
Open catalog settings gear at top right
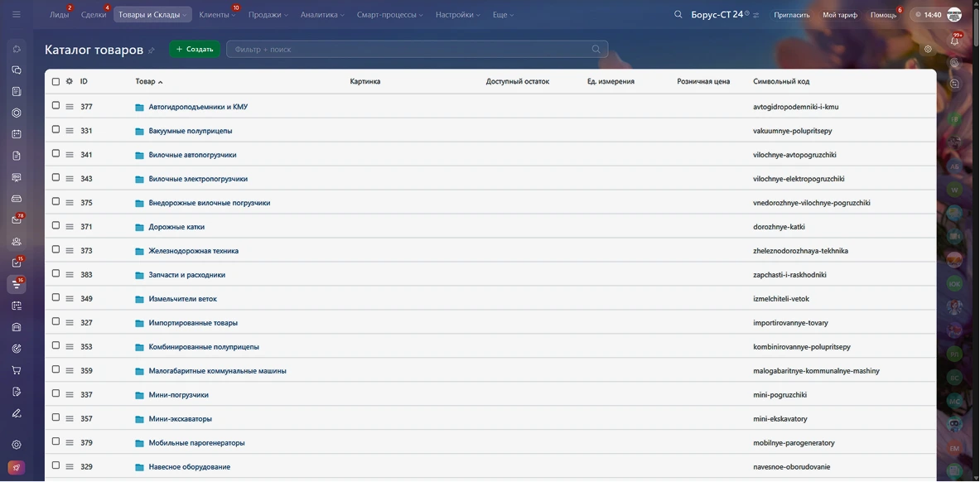[x=928, y=49]
